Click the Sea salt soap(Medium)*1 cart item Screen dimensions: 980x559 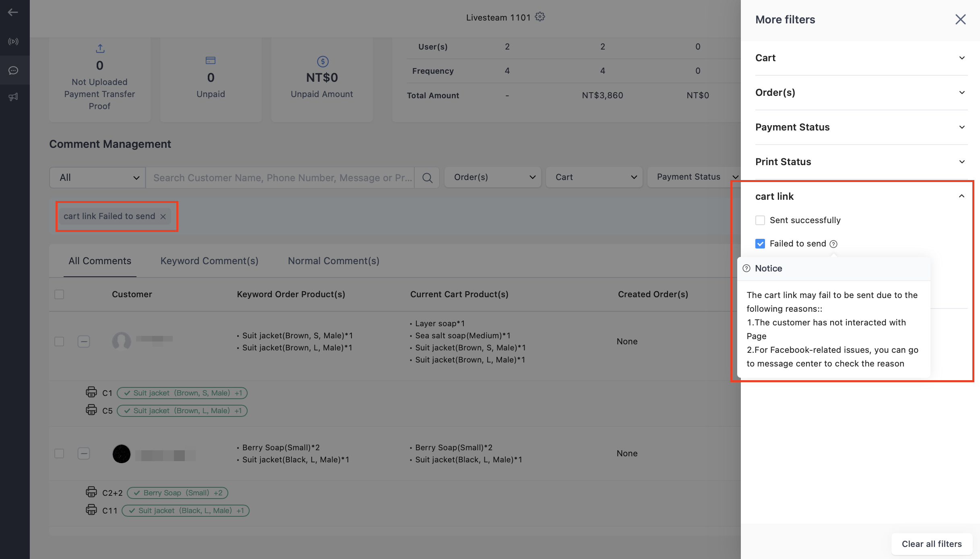463,335
